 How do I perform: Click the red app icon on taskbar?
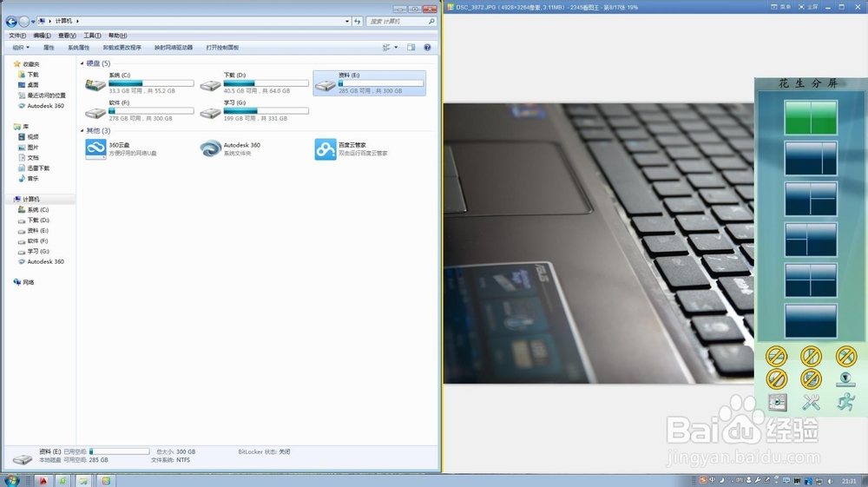[x=43, y=480]
